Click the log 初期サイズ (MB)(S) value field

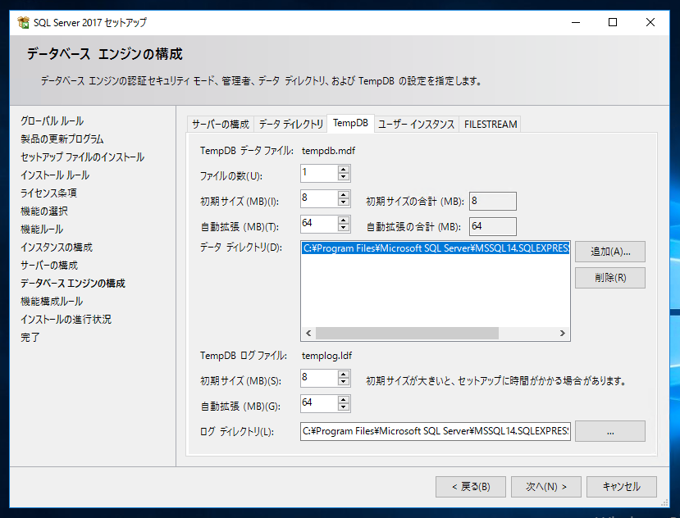click(x=319, y=378)
